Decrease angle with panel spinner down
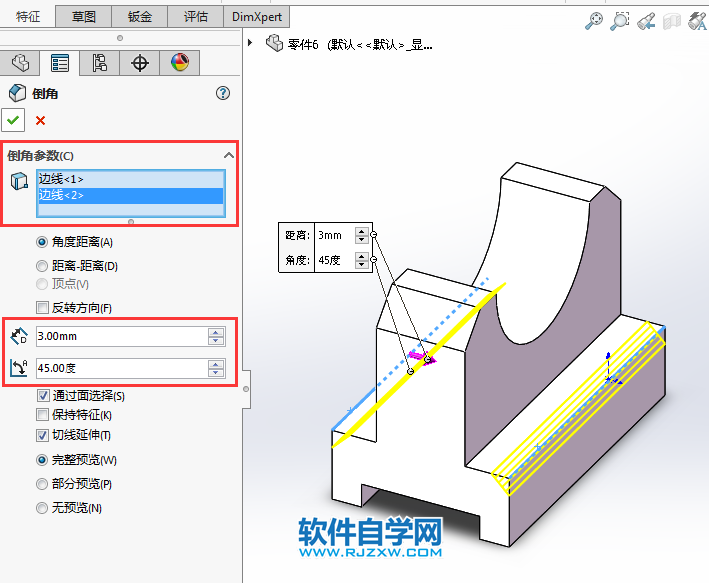Screen dimensions: 709x583 click(x=216, y=373)
